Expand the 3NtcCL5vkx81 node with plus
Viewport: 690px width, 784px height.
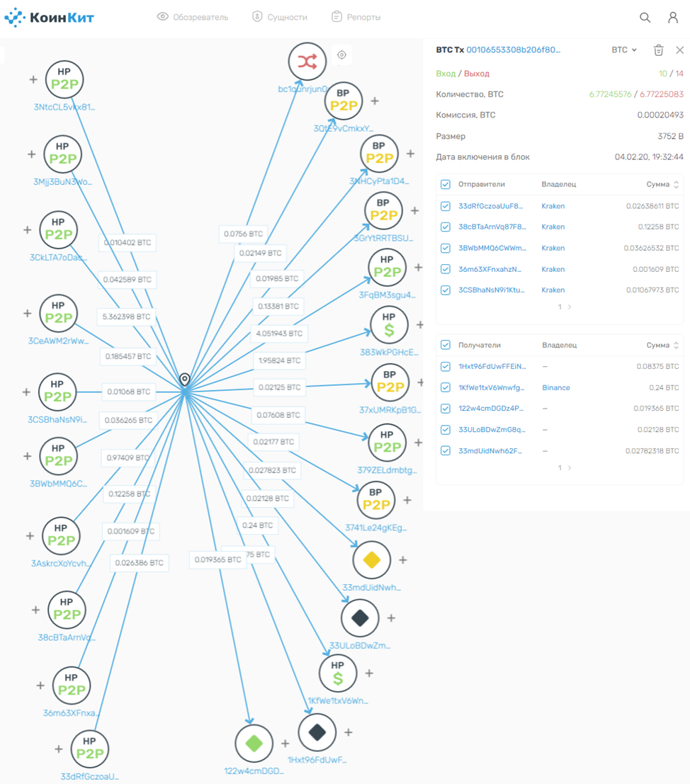point(33,79)
